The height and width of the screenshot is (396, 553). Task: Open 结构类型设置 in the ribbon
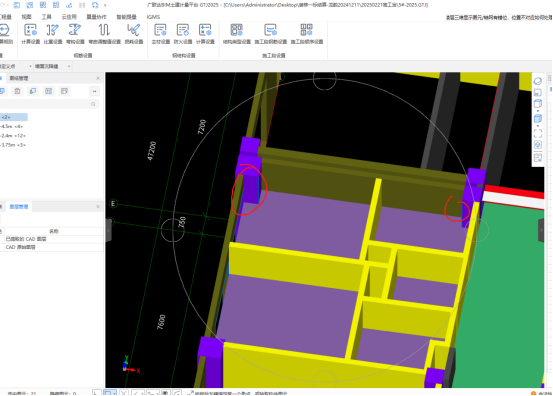tap(237, 34)
